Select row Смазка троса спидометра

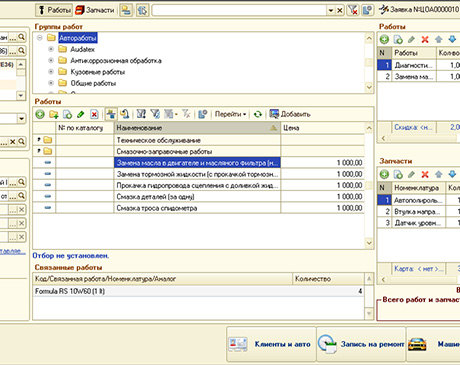(x=197, y=208)
